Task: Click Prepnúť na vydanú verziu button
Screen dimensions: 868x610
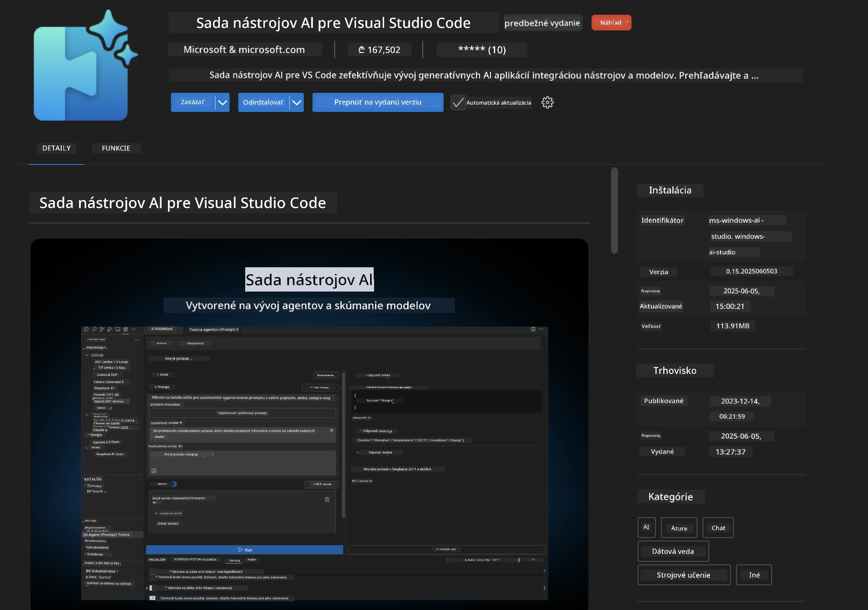Action: tap(378, 102)
